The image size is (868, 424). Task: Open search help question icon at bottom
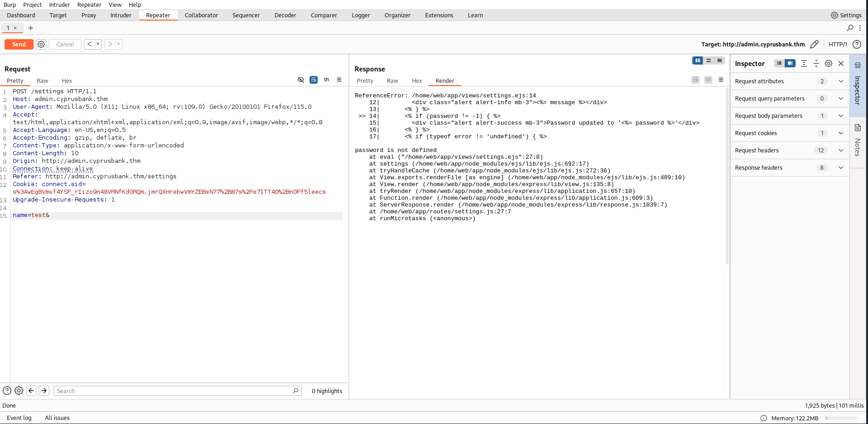pyautogui.click(x=7, y=390)
